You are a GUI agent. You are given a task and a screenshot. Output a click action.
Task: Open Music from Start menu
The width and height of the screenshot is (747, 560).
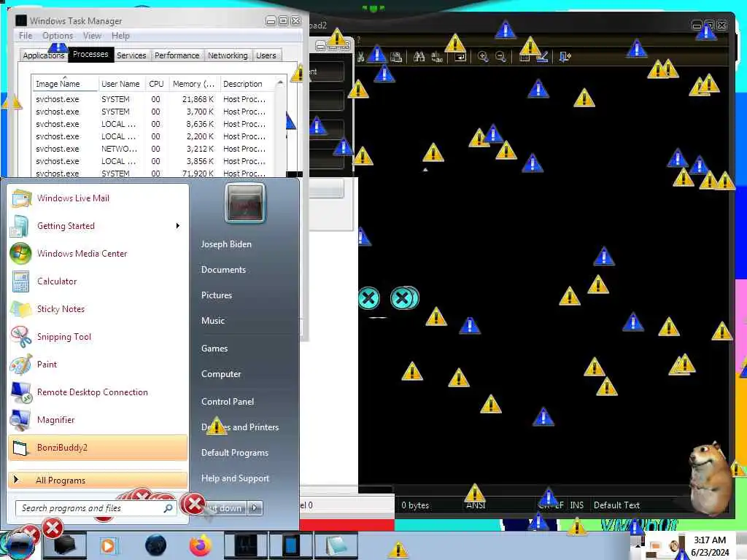(213, 321)
